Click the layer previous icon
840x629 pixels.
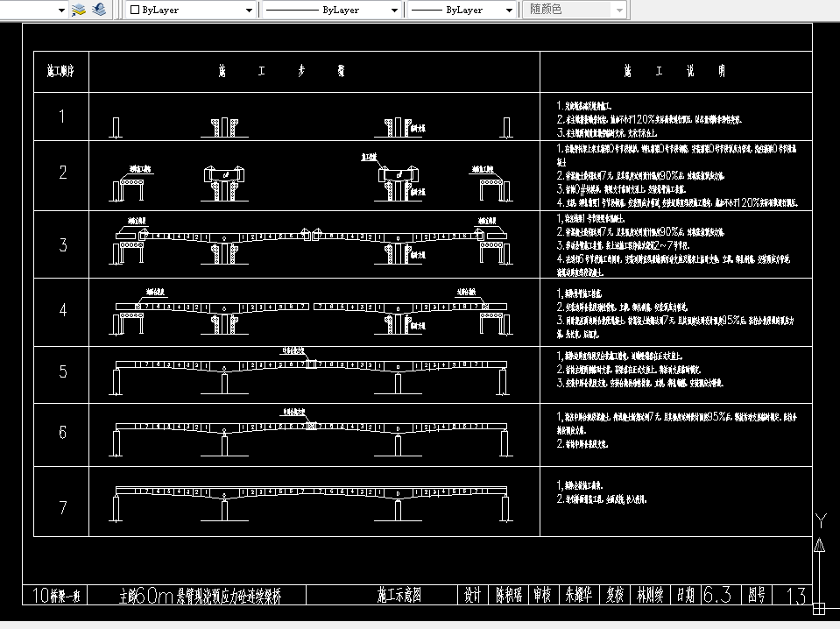click(x=99, y=10)
